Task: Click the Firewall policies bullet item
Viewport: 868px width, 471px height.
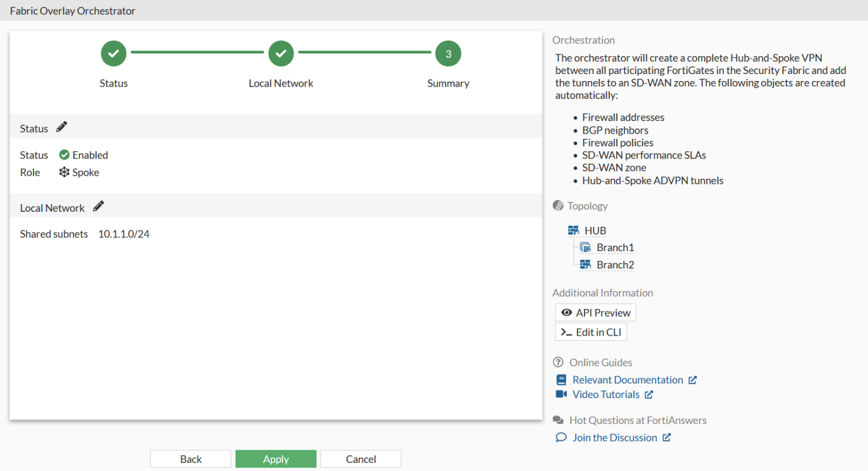Action: pos(617,143)
